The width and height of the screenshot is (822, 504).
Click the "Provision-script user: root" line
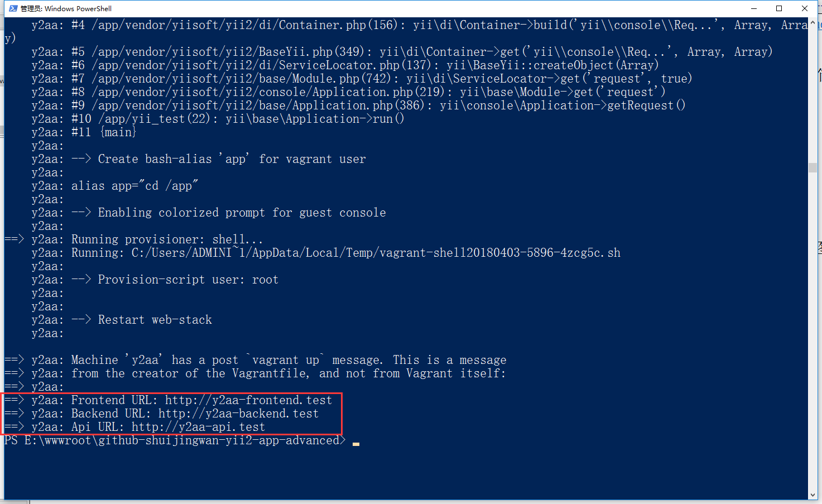coord(188,280)
